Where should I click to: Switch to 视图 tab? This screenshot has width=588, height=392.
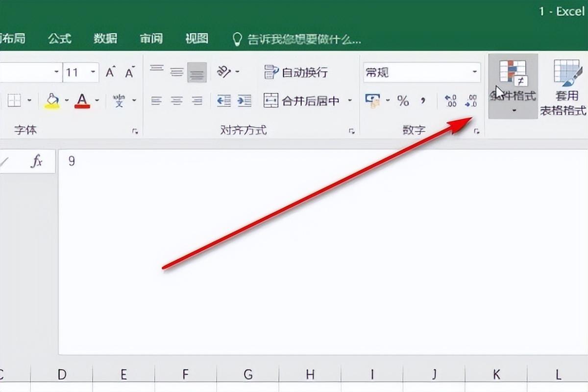click(x=196, y=38)
